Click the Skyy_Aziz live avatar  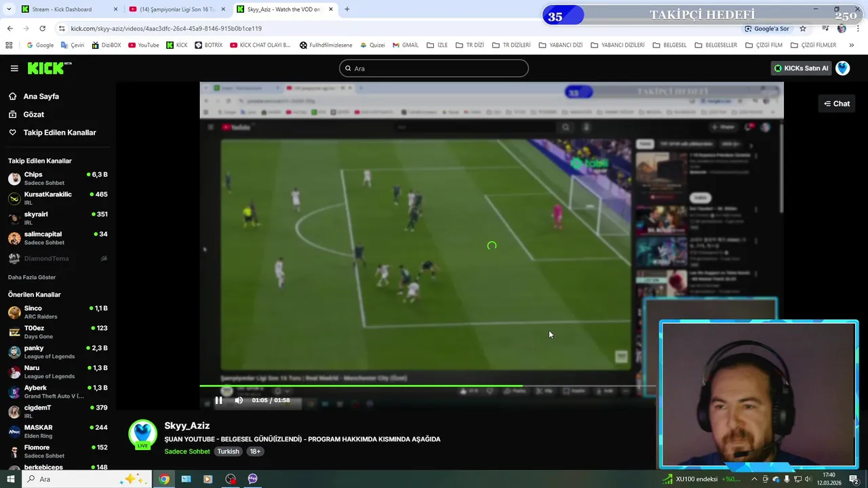pyautogui.click(x=142, y=434)
